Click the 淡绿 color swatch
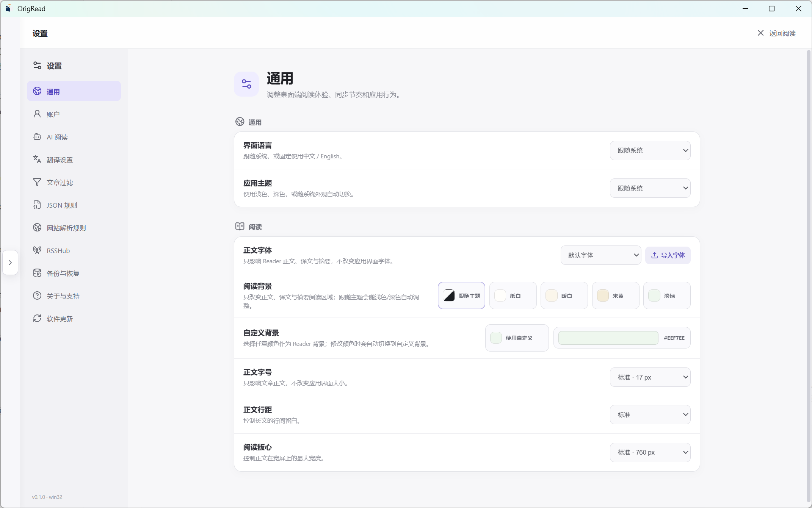The height and width of the screenshot is (508, 812). click(654, 295)
